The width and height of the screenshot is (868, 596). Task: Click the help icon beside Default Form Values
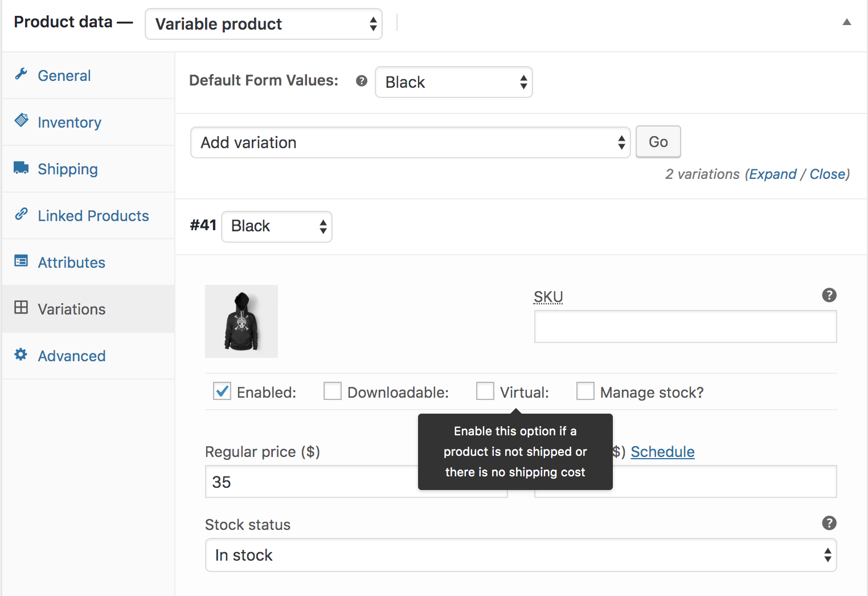362,81
